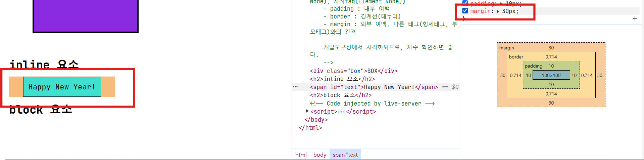Click the left border value 0.714 in box model

point(515,75)
